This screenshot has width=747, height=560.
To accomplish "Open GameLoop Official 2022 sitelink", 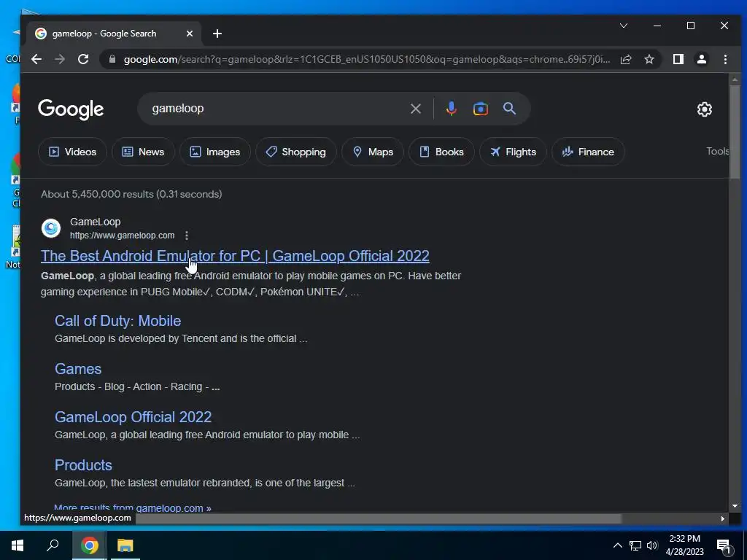I will click(x=133, y=416).
